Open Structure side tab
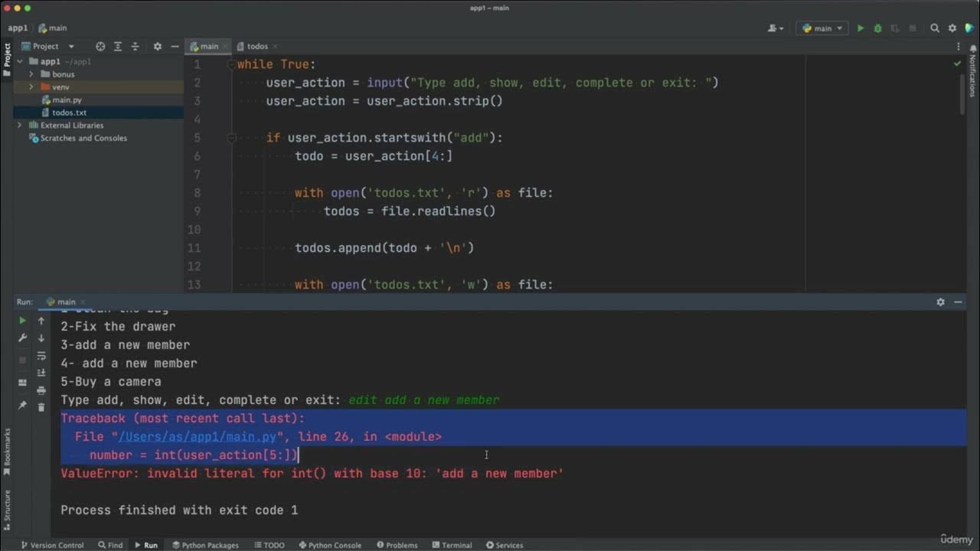 pos(6,509)
